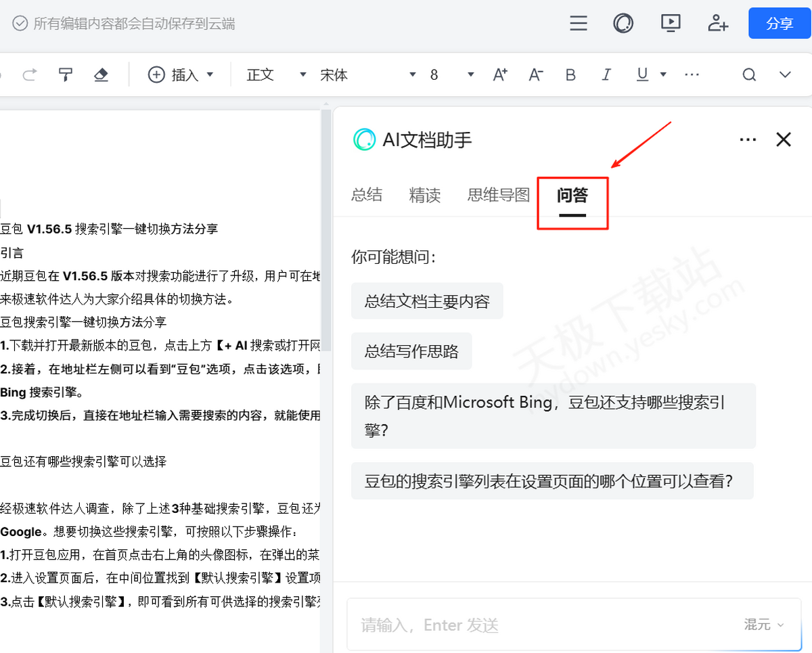Click the auto-save cloud status checkmark icon
812x653 pixels.
[x=20, y=24]
